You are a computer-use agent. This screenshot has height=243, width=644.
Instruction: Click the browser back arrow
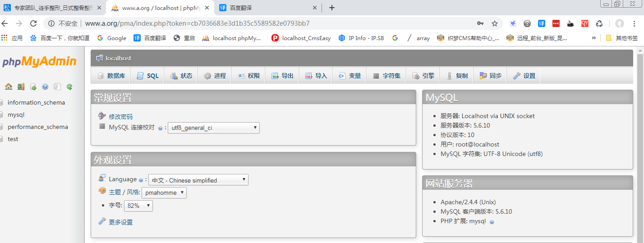point(5,23)
